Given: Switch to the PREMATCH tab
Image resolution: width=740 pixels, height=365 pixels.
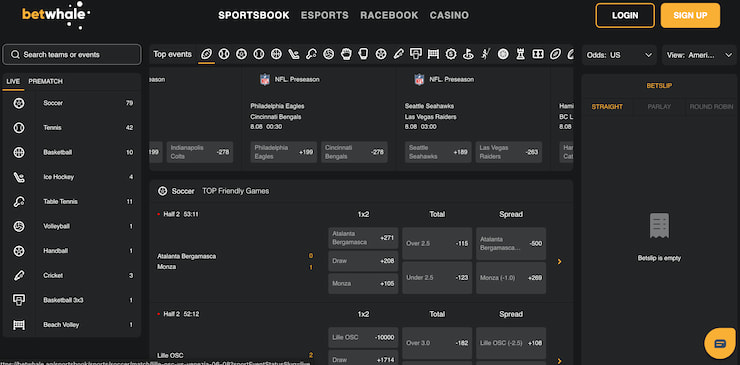Looking at the screenshot, I should click(45, 82).
